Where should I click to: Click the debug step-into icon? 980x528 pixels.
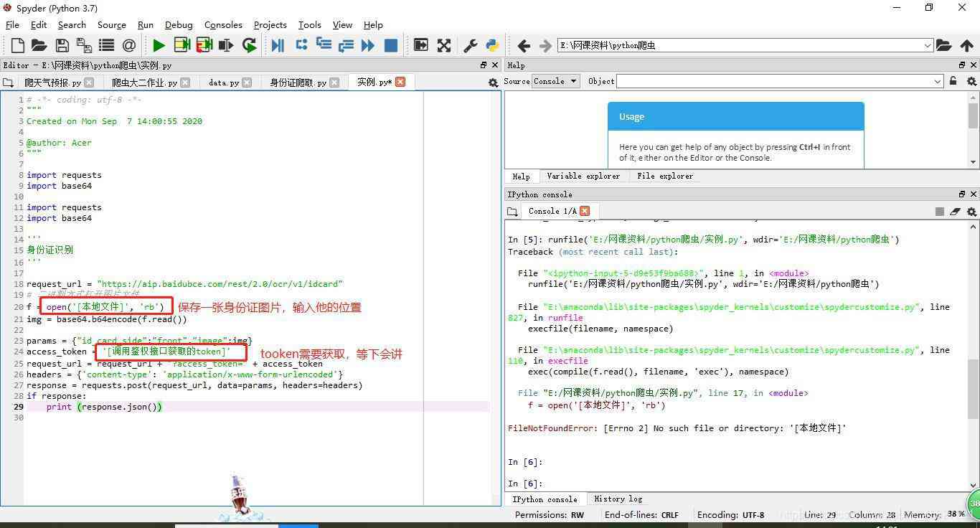point(324,45)
